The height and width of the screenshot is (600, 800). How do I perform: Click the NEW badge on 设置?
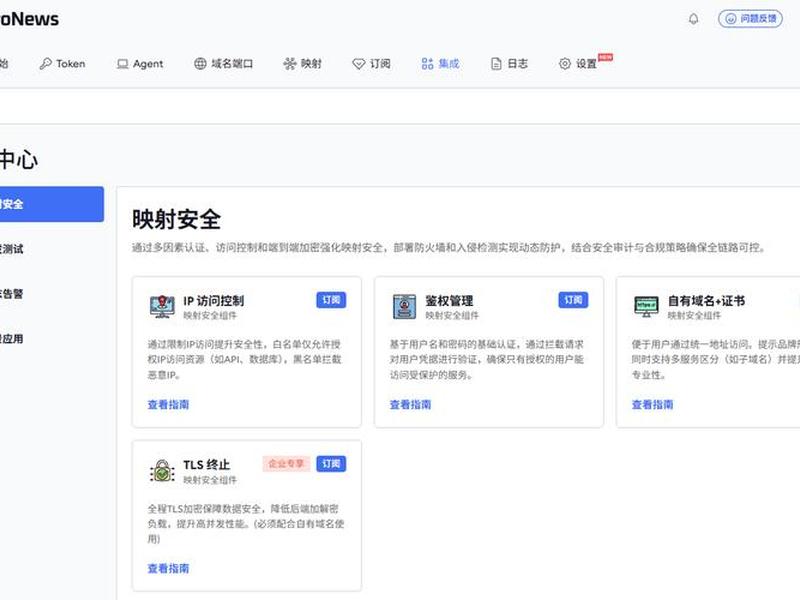pyautogui.click(x=605, y=57)
